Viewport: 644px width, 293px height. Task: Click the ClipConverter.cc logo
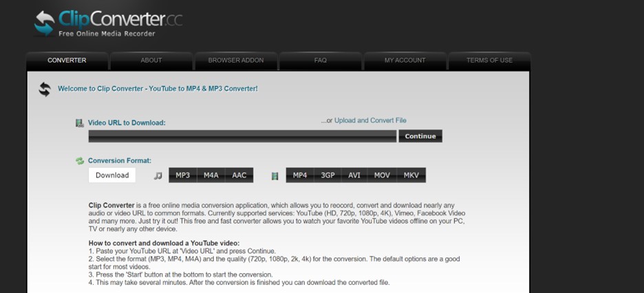pyautogui.click(x=108, y=23)
